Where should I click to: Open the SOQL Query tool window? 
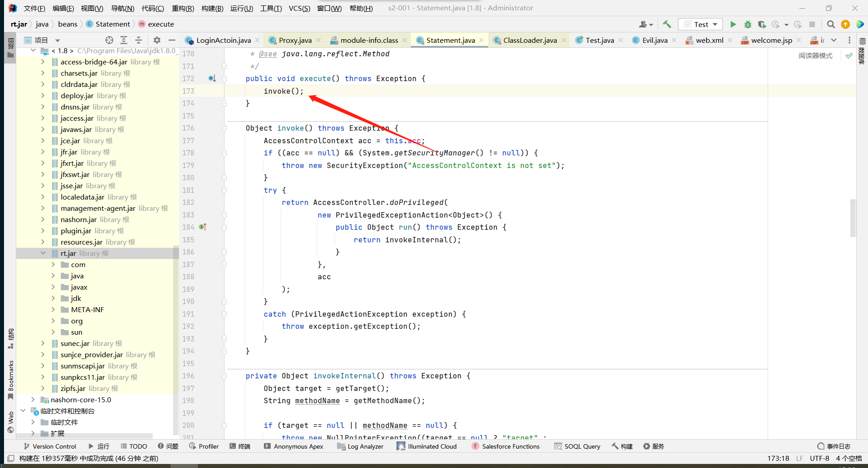coord(577,446)
